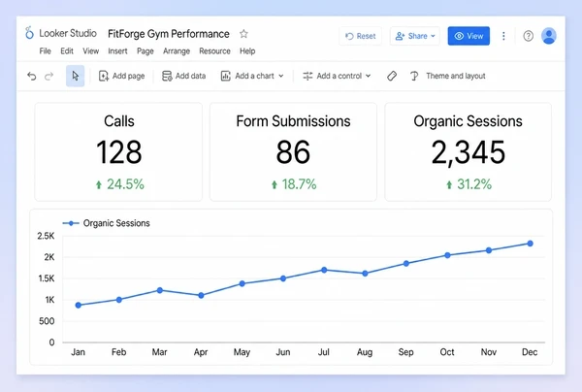Click the redo arrow icon
582x392 pixels.
tap(49, 76)
